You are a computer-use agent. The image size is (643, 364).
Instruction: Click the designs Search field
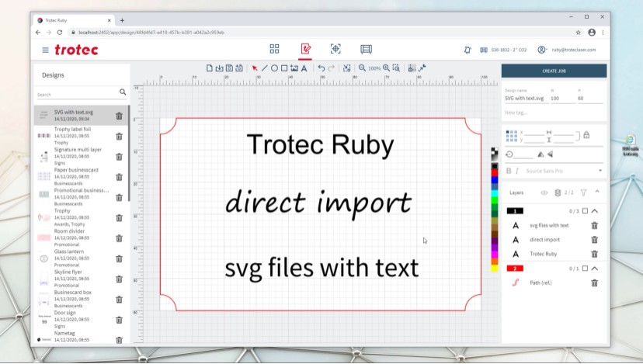coord(76,95)
